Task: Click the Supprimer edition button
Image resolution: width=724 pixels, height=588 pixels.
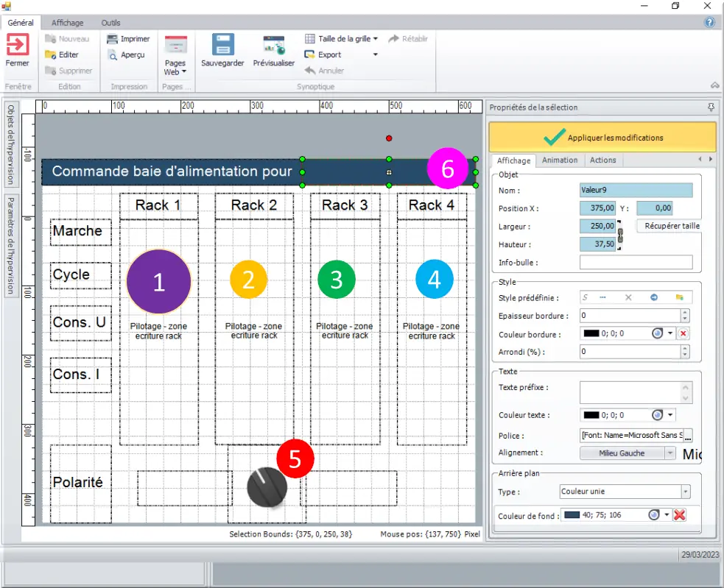Action: (68, 71)
